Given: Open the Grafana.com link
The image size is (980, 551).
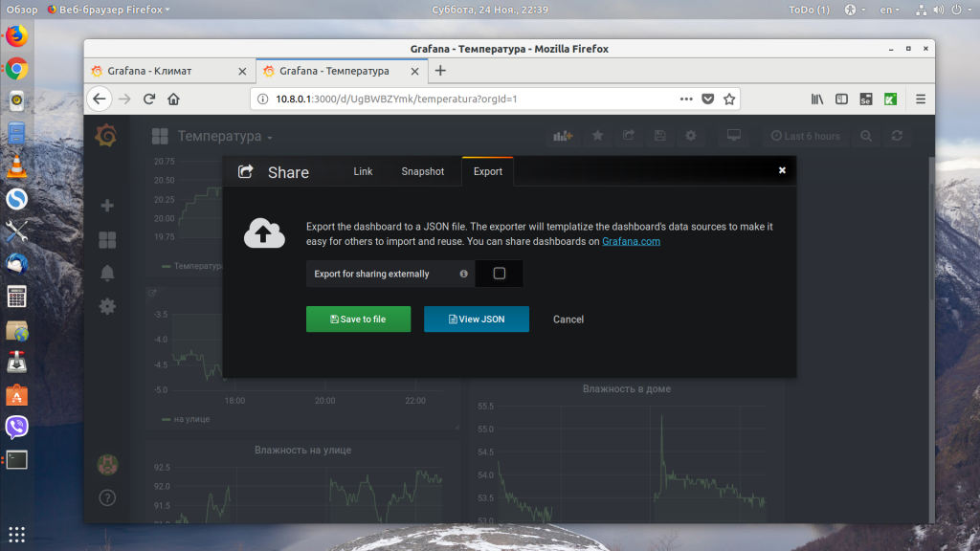Looking at the screenshot, I should point(631,241).
